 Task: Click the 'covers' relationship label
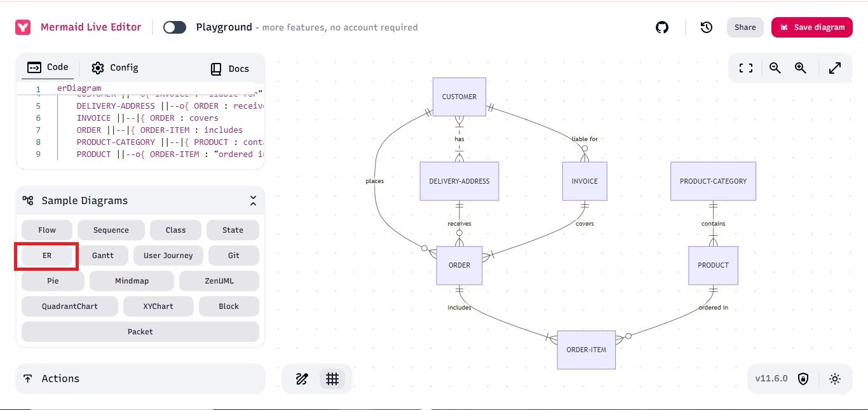585,224
